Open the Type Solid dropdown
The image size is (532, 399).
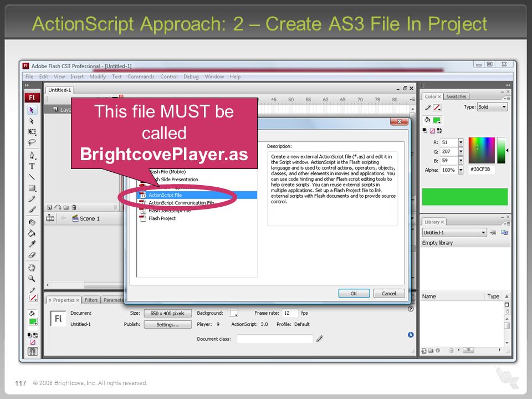point(492,107)
